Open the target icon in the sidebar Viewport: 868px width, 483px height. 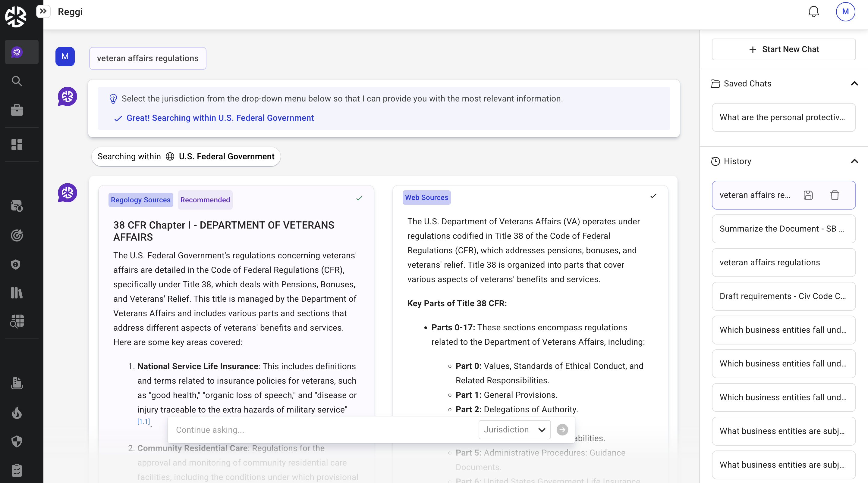[x=17, y=235]
